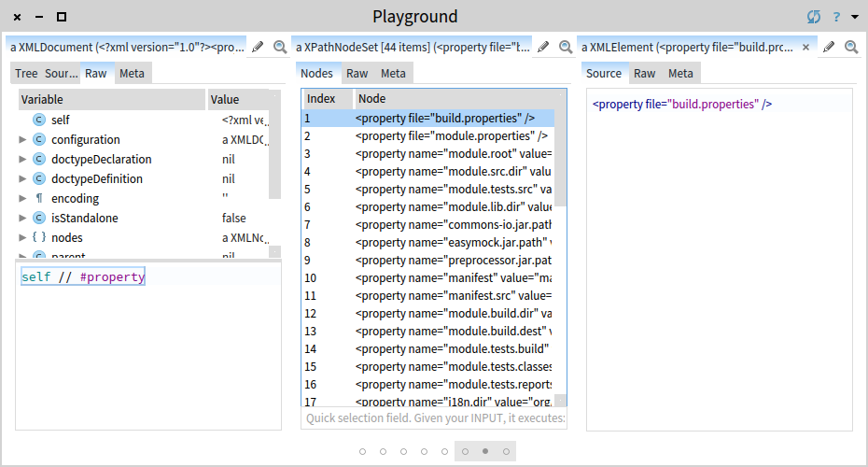Viewport: 868px width, 467px height.
Task: Expand the encoding variable
Action: [22, 198]
